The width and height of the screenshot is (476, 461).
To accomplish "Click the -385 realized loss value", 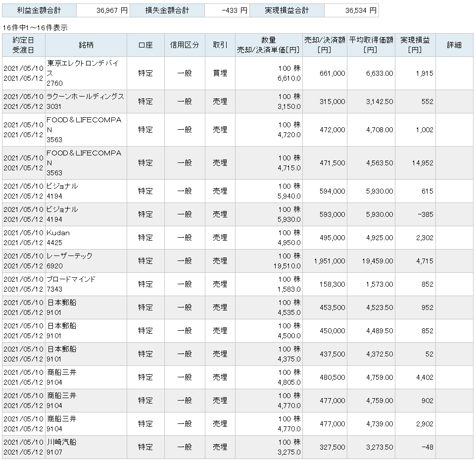I will pos(426,214).
